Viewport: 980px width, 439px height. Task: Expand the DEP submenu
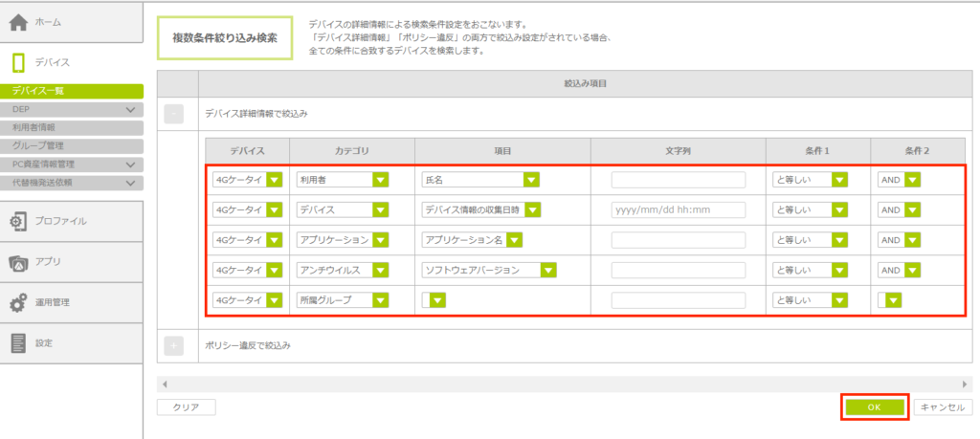pos(131,109)
